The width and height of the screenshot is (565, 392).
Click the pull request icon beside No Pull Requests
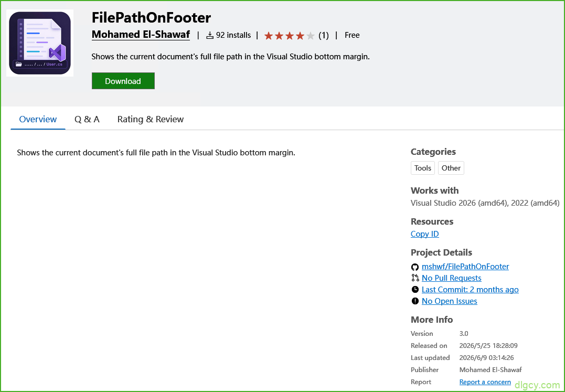(415, 278)
